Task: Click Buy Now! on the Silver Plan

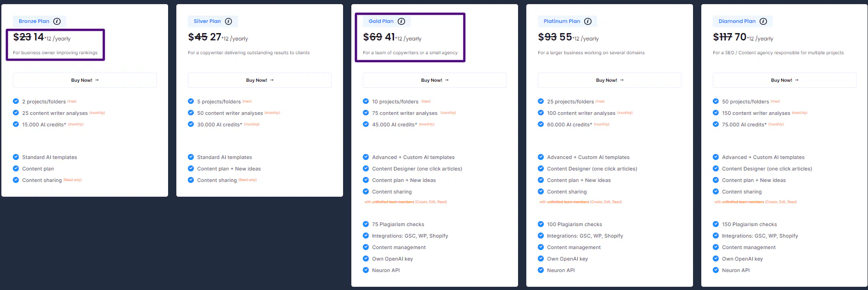Action: [259, 80]
